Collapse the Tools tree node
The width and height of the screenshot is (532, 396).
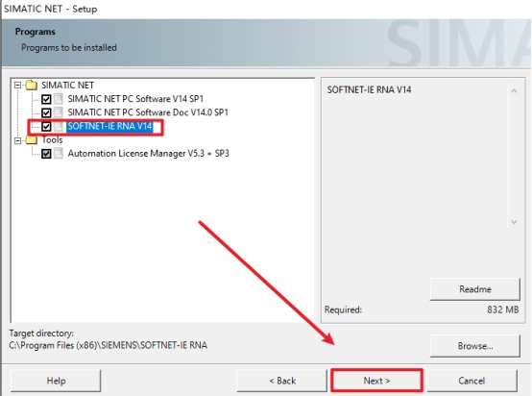coord(17,140)
